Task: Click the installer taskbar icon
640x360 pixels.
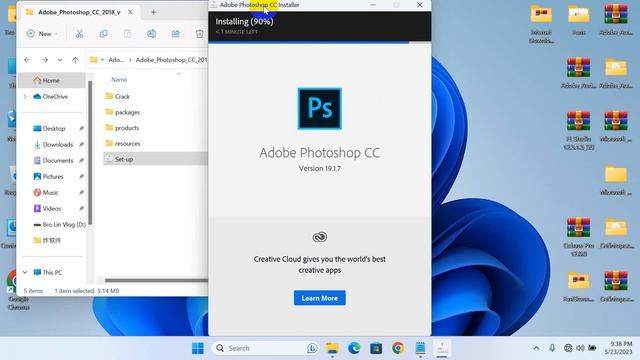Action: [442, 348]
